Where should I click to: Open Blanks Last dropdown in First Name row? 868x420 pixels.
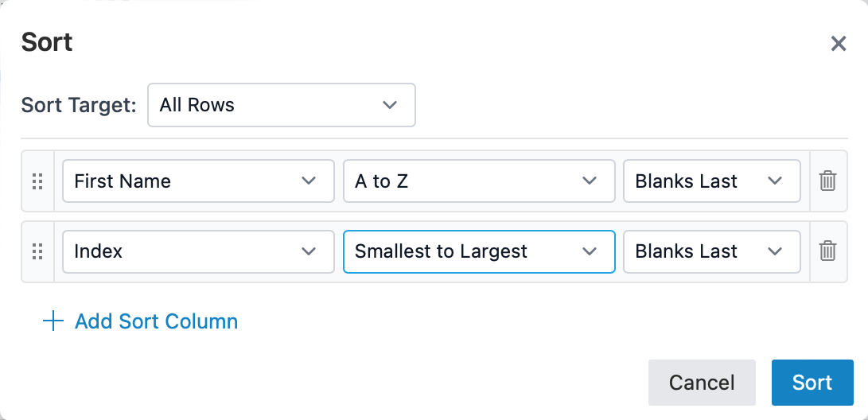tap(711, 181)
